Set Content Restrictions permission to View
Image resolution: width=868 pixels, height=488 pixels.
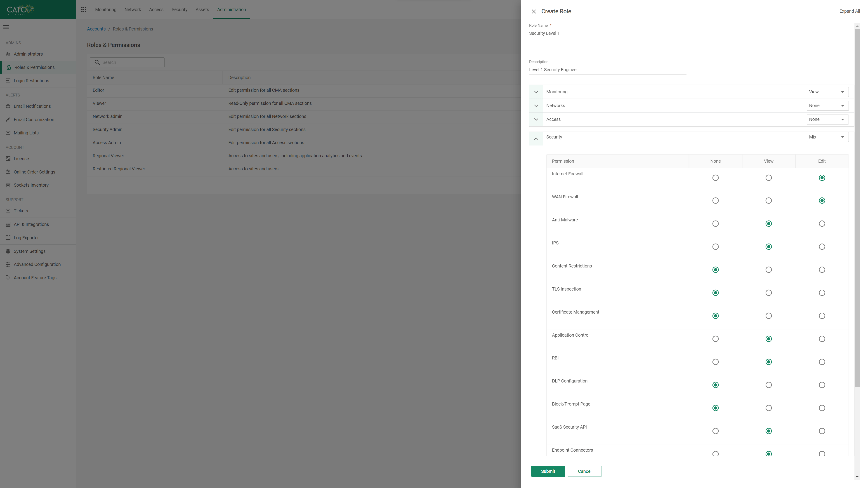pos(769,270)
